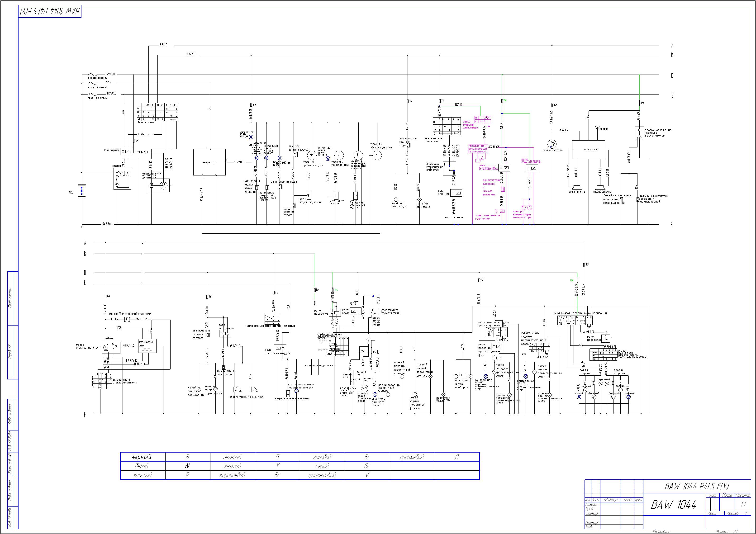756x534 pixels.
Task: Click the Gr code cell in the legend
Action: coord(367,466)
